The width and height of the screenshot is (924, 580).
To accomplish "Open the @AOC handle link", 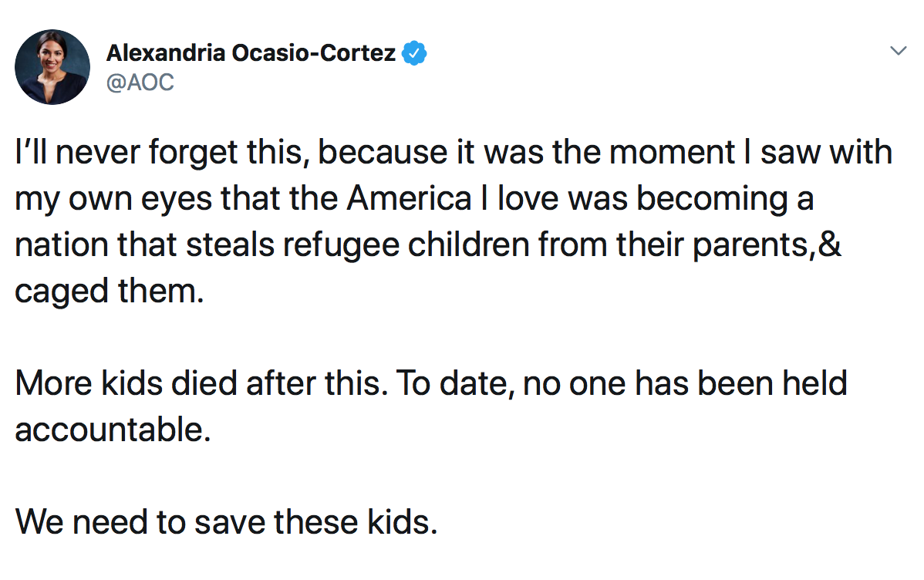I will coord(140,82).
